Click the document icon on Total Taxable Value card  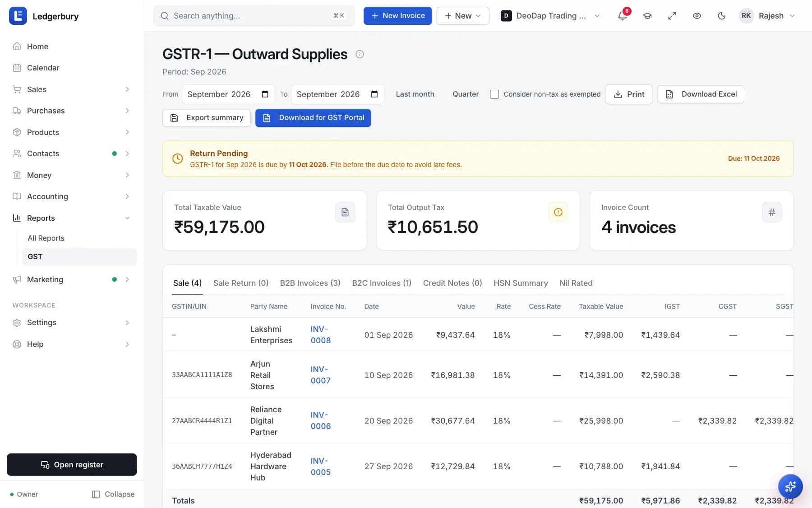345,212
